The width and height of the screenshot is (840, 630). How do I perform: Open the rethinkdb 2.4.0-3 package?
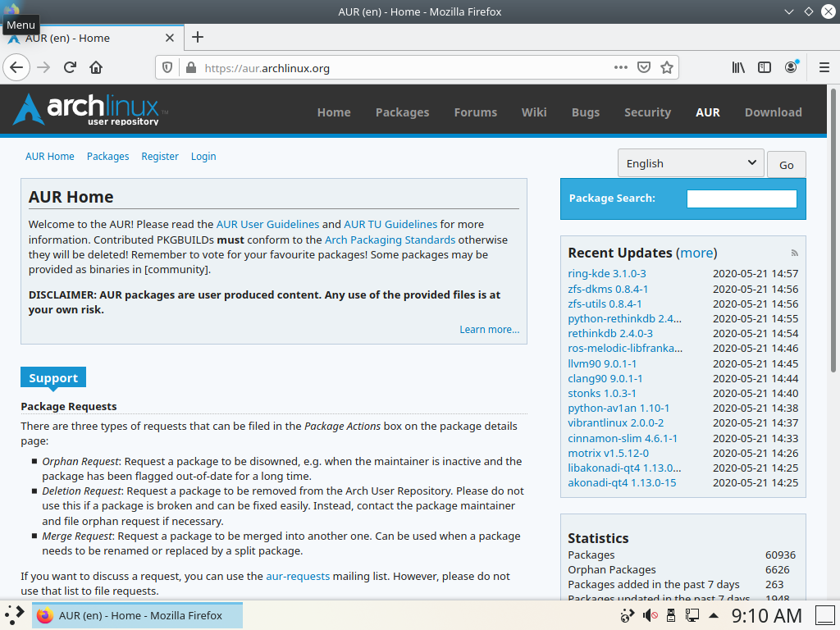point(610,334)
